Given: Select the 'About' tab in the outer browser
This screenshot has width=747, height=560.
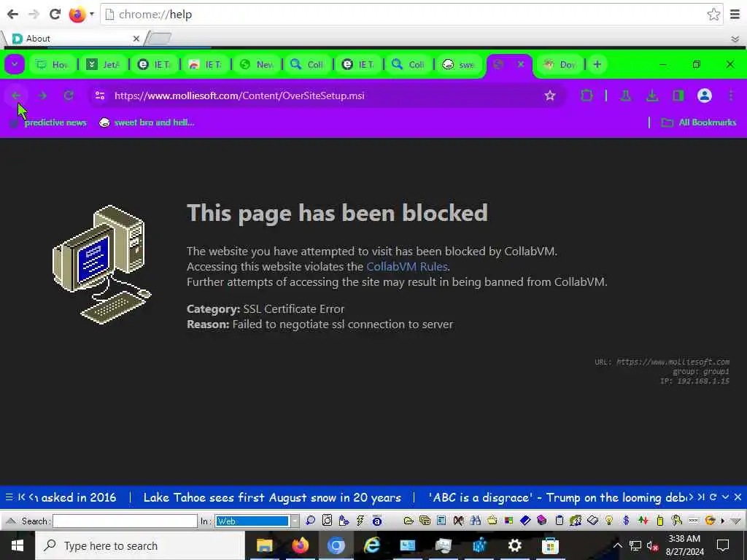Looking at the screenshot, I should 71,39.
